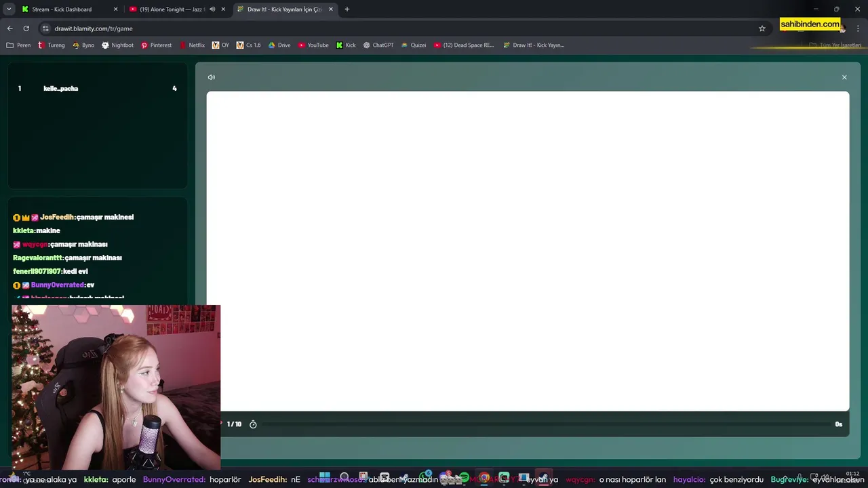Image resolution: width=868 pixels, height=488 pixels.
Task: Open Chrome from the taskbar
Action: point(484,477)
